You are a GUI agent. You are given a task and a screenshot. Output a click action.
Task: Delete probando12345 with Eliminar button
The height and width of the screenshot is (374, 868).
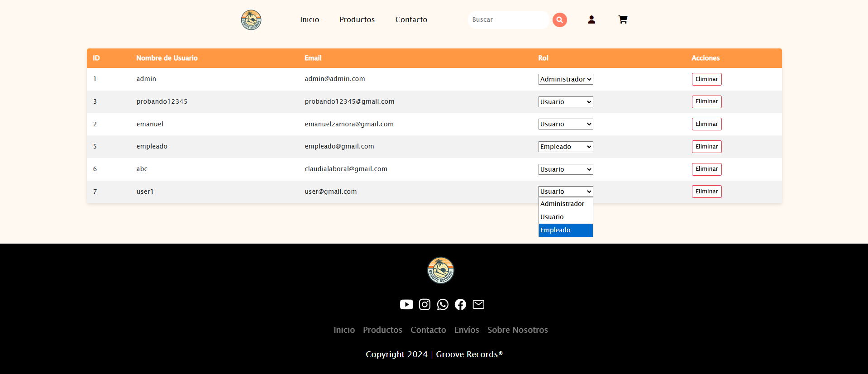point(706,101)
